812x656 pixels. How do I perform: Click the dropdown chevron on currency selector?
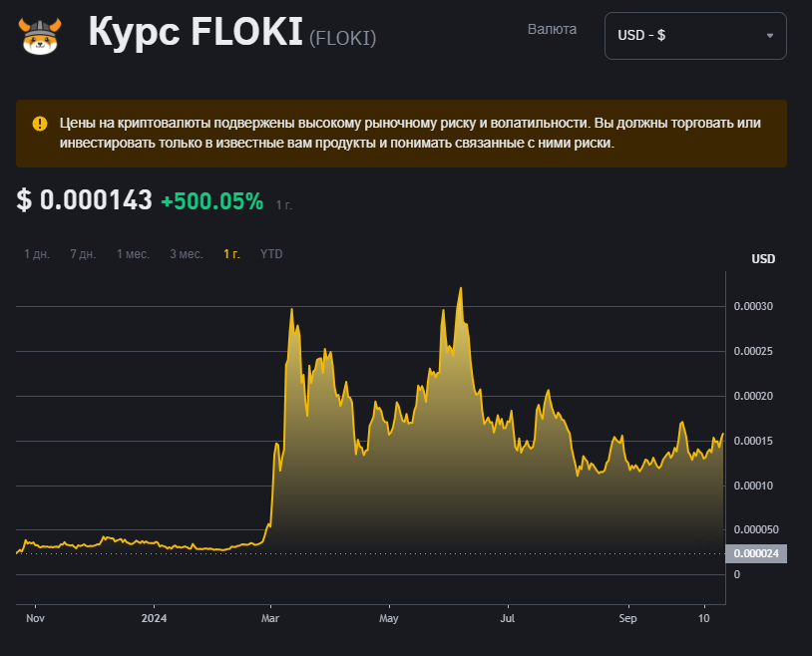(x=772, y=35)
